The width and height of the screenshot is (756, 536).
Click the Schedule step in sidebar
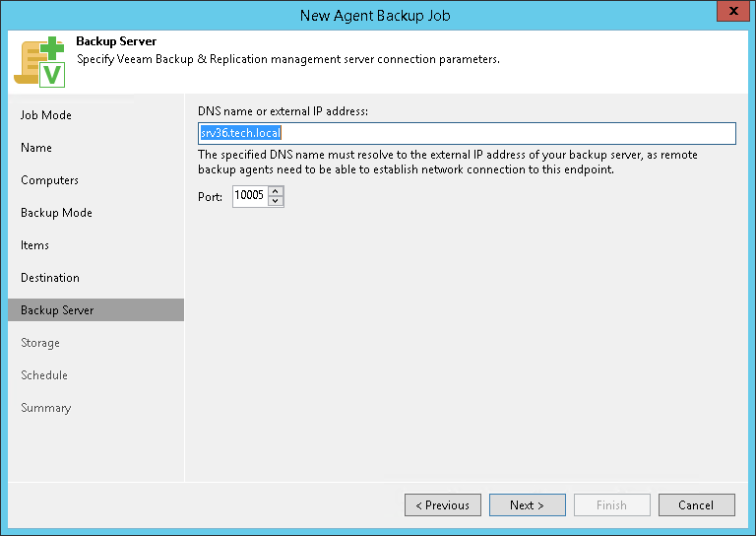(x=44, y=375)
